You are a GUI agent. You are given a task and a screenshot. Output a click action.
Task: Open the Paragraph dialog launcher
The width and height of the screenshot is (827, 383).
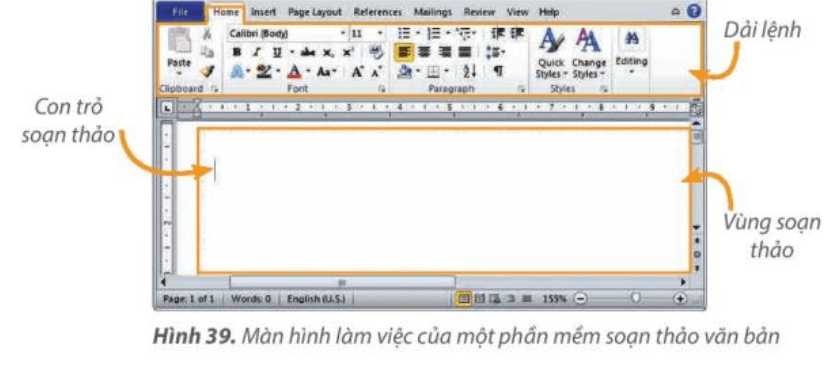(521, 90)
